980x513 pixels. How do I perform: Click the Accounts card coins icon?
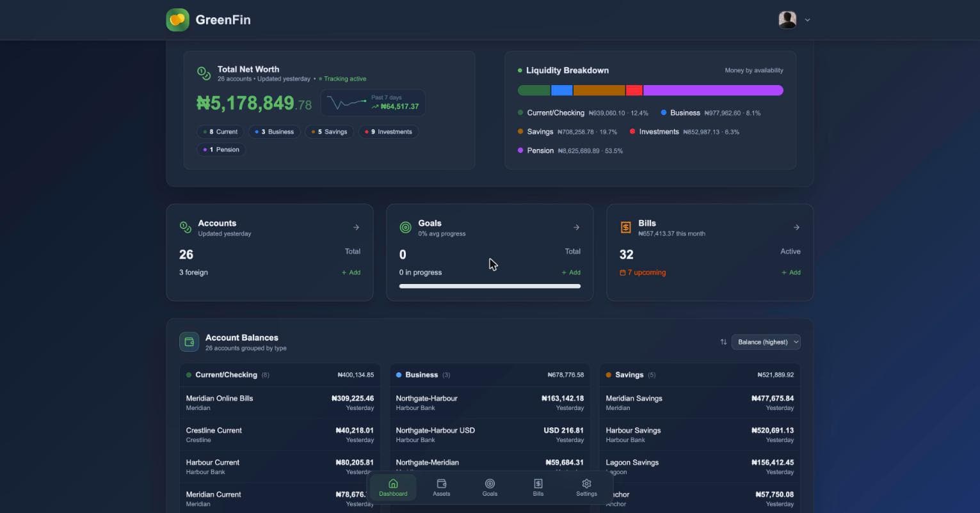click(186, 227)
